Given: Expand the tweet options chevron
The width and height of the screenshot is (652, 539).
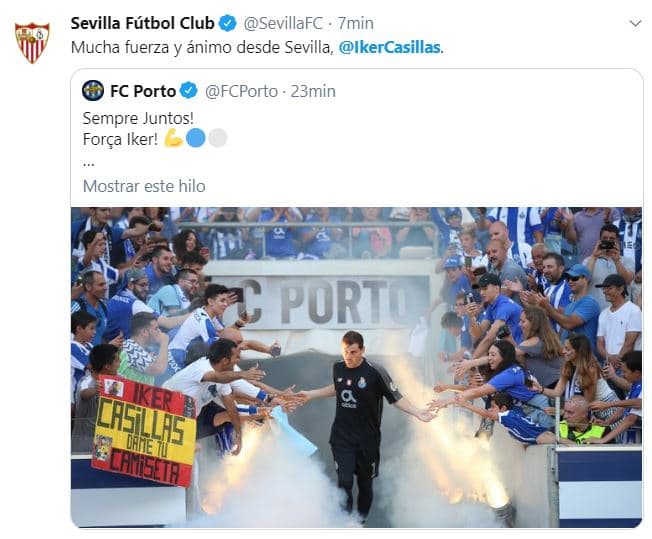Looking at the screenshot, I should click(x=634, y=22).
